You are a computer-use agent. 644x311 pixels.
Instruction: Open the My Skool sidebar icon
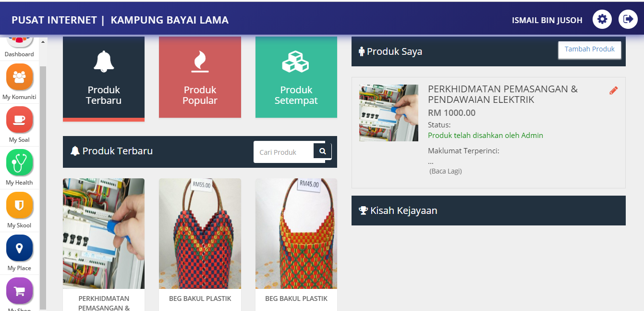coord(20,205)
